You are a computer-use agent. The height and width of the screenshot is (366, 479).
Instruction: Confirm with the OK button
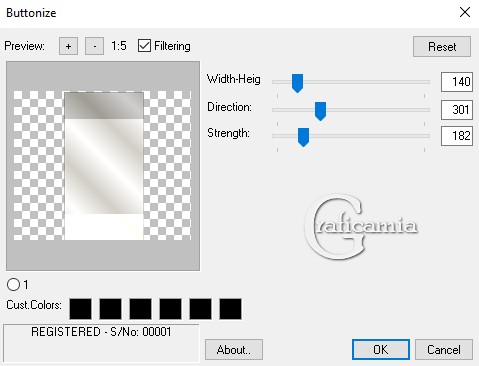(x=381, y=350)
